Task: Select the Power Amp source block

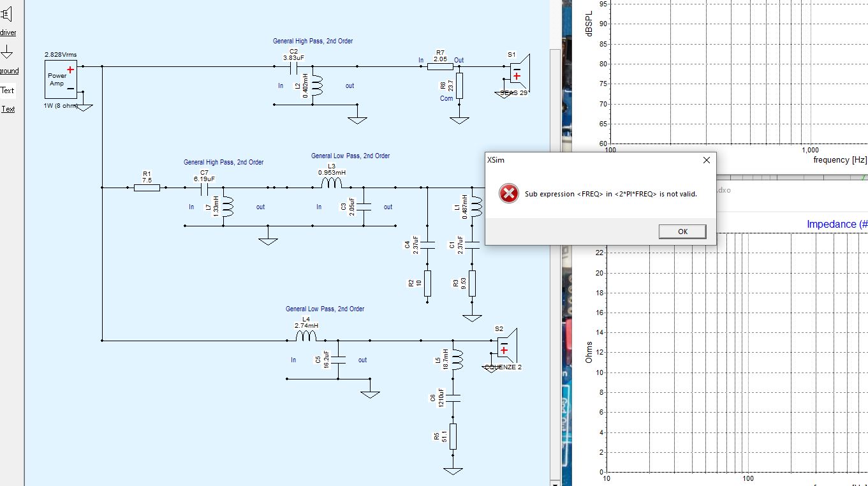Action: [x=61, y=79]
